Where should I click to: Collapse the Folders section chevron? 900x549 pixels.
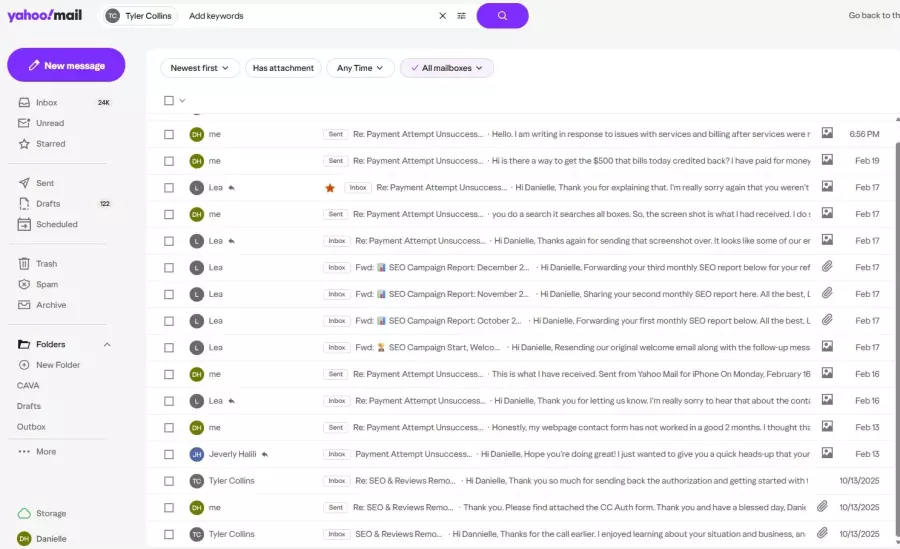pyautogui.click(x=107, y=344)
